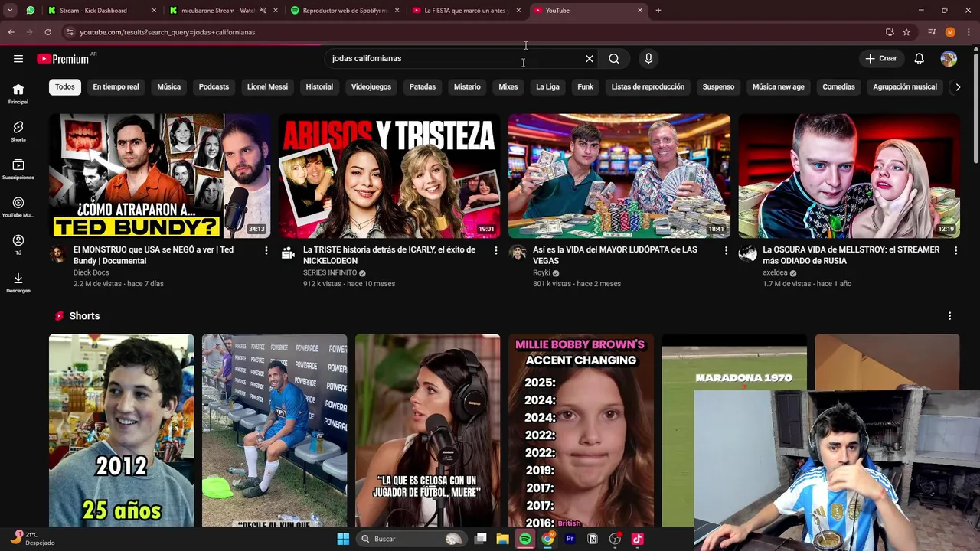Open the ABUSOS Y TRISTEZA thumbnail
Screen dimensions: 980x551
pos(390,176)
